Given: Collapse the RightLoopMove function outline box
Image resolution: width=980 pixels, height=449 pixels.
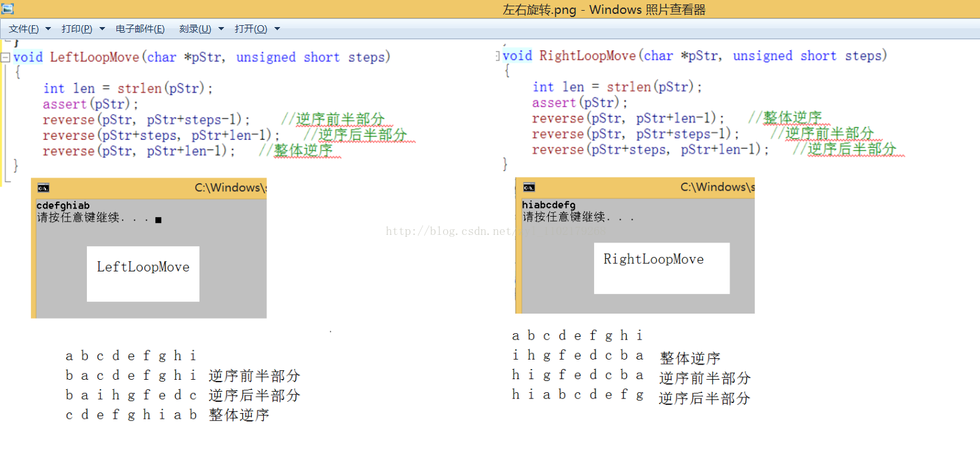Looking at the screenshot, I should pos(498,56).
